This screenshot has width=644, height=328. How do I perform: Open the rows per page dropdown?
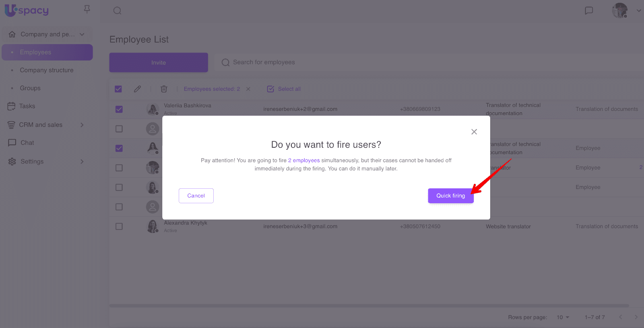click(x=563, y=317)
